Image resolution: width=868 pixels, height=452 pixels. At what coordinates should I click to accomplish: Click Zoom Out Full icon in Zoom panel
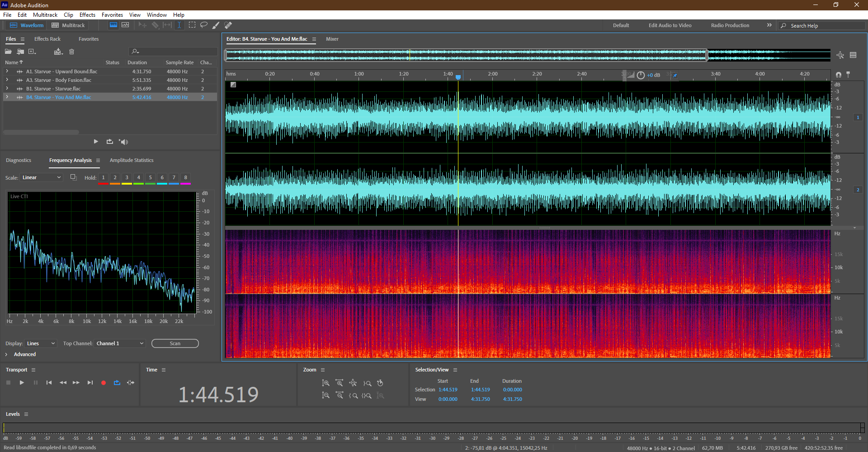coord(353,383)
